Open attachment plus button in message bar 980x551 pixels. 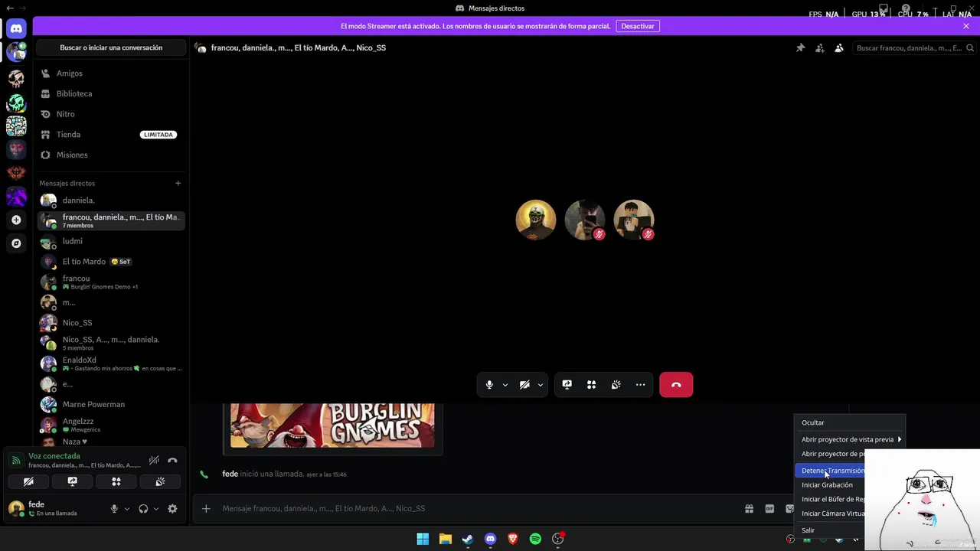point(206,509)
